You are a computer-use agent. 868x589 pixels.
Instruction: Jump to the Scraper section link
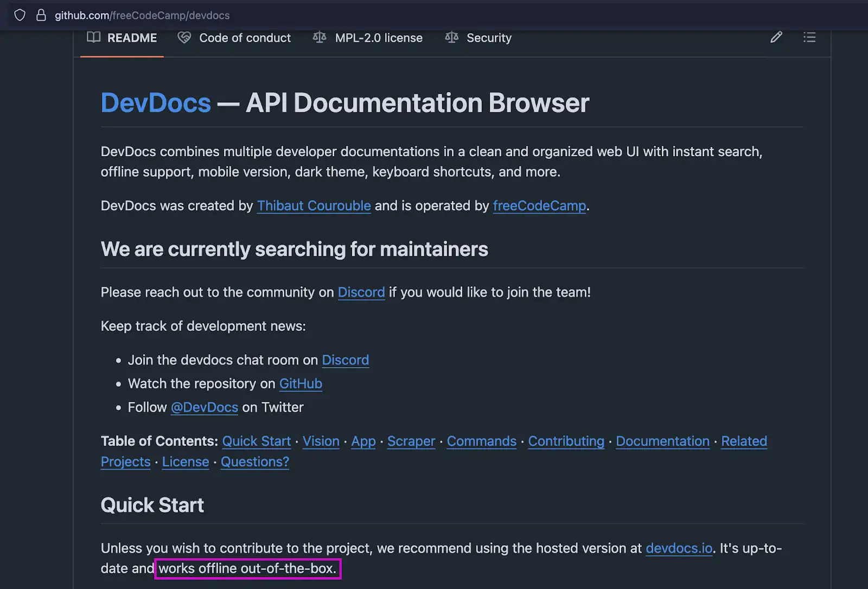411,441
